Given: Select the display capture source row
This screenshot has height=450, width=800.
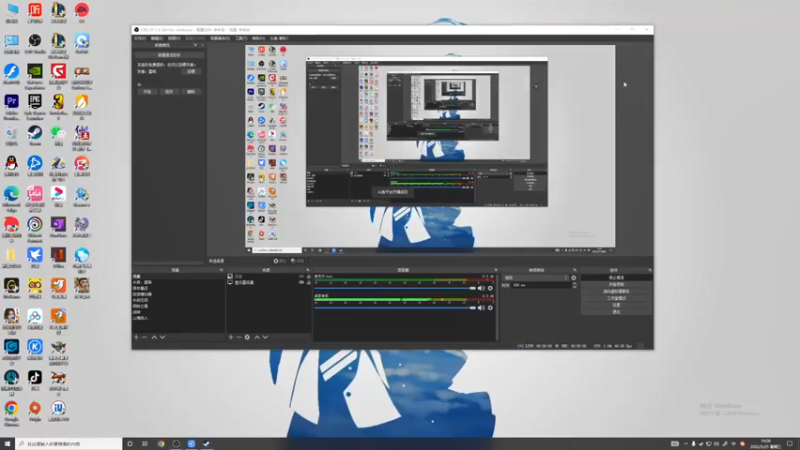Looking at the screenshot, I should point(268,282).
